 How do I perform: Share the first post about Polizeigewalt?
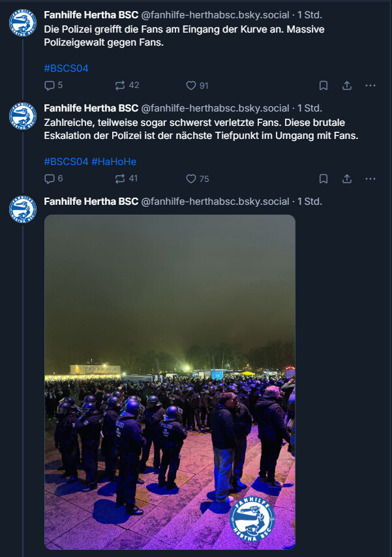click(347, 85)
